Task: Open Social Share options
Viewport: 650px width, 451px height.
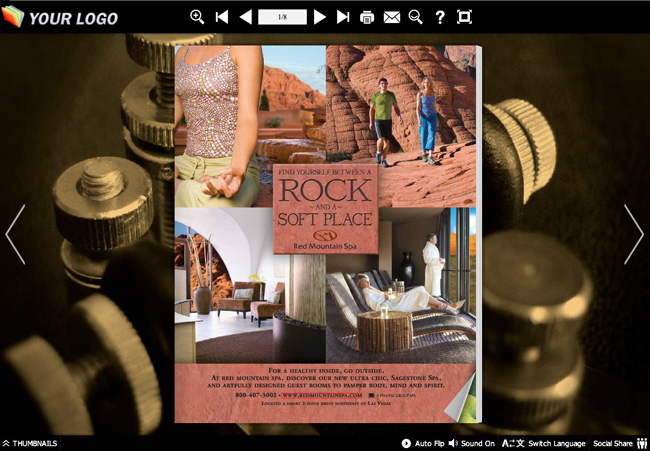Action: 620,444
